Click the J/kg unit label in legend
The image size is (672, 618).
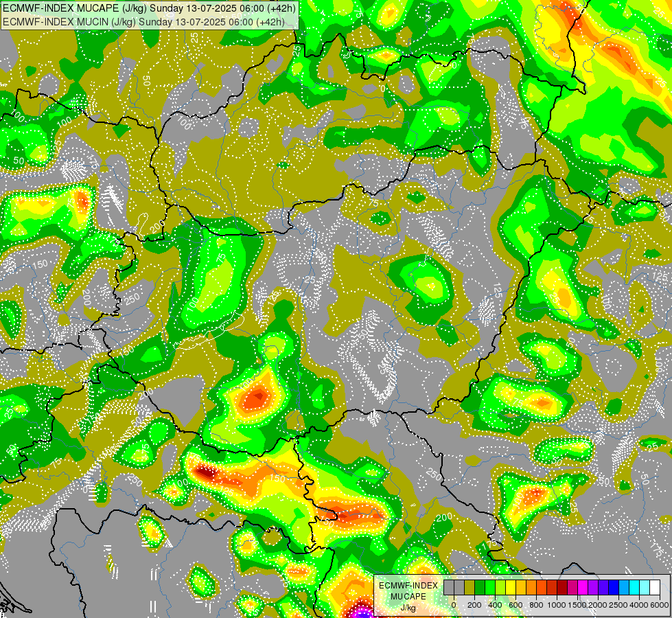(408, 608)
